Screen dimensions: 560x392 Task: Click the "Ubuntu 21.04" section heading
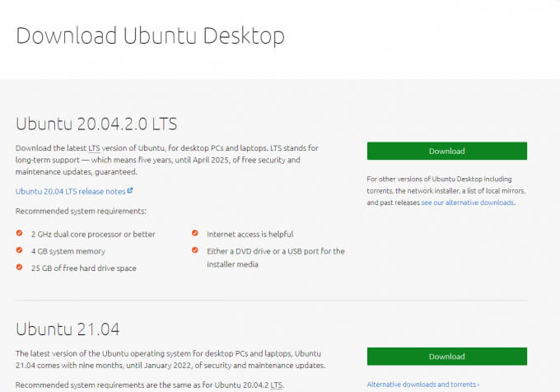pyautogui.click(x=68, y=329)
